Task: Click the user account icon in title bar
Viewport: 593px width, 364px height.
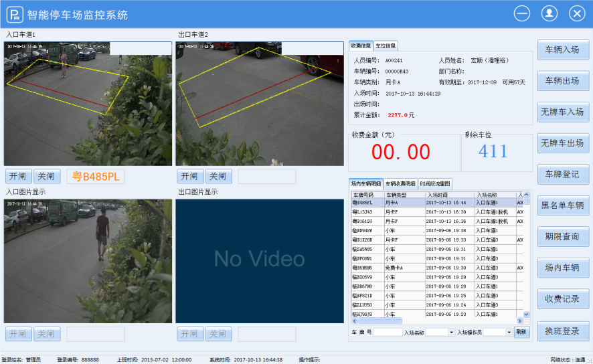Action: (549, 13)
